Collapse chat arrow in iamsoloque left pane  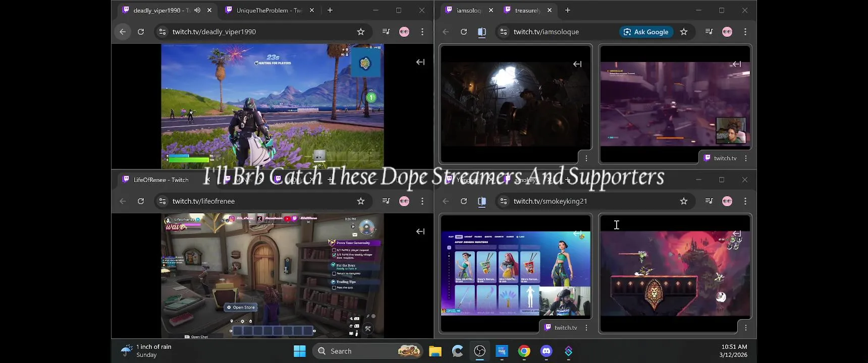pyautogui.click(x=577, y=64)
